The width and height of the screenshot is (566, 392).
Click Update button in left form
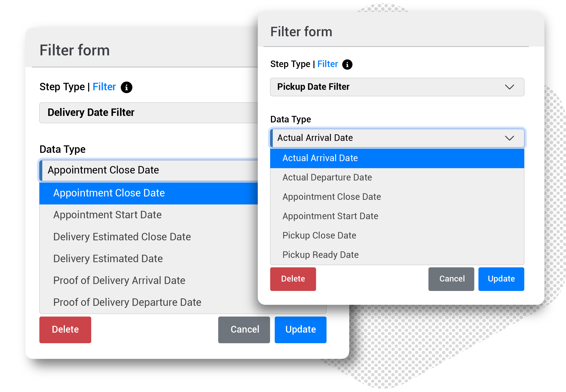pyautogui.click(x=300, y=330)
